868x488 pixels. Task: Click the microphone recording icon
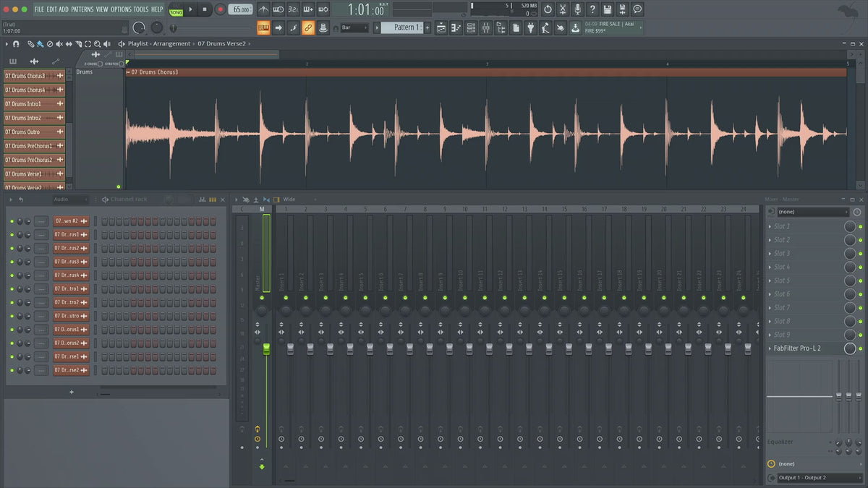[x=577, y=9]
